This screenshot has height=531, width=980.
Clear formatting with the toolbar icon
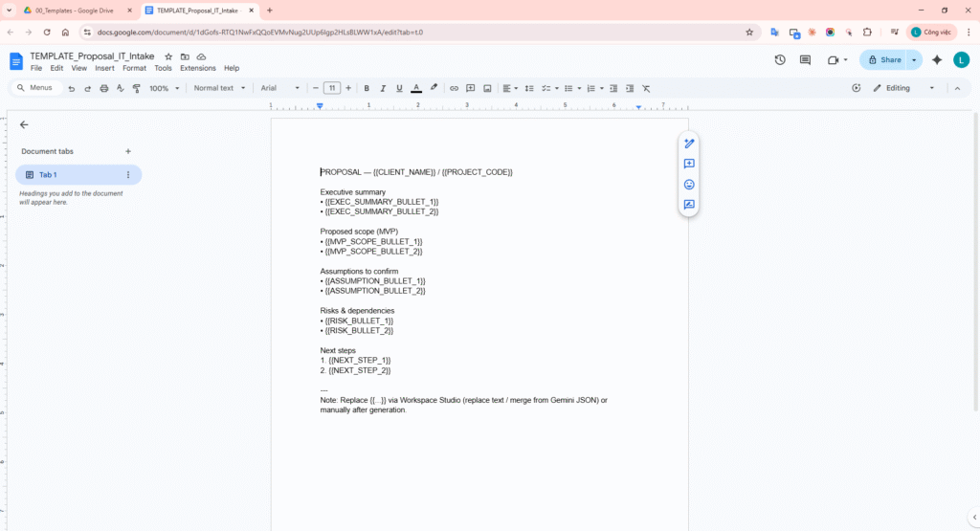pyautogui.click(x=646, y=88)
